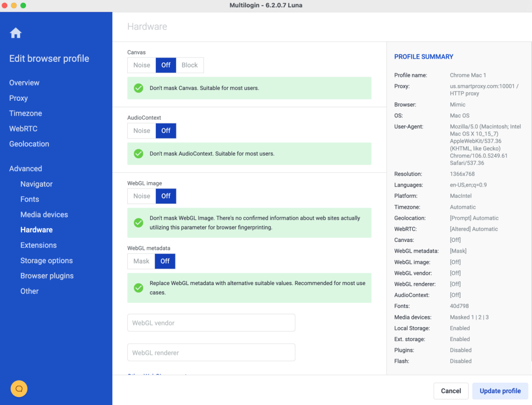Click the fonts value '40d798'
The image size is (532, 405).
pos(459,306)
